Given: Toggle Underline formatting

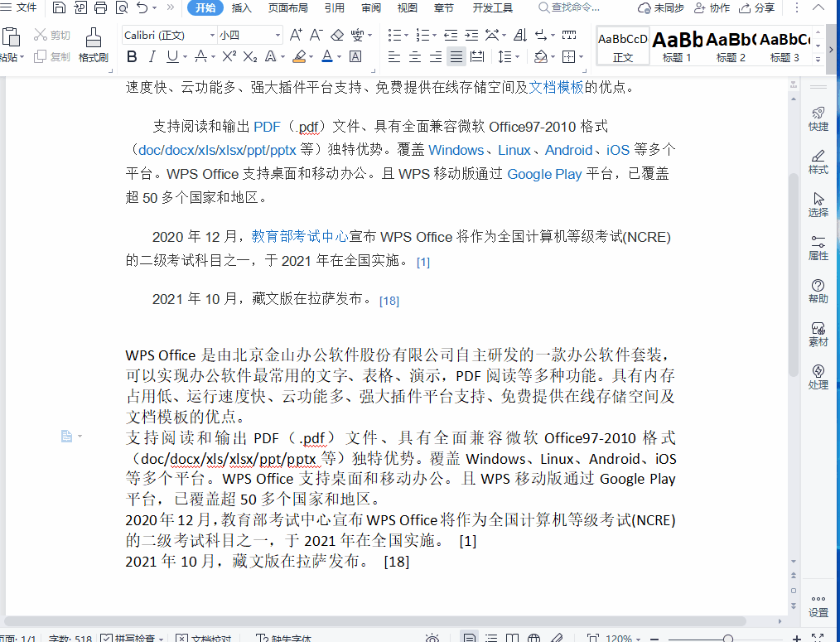Looking at the screenshot, I should point(172,56).
